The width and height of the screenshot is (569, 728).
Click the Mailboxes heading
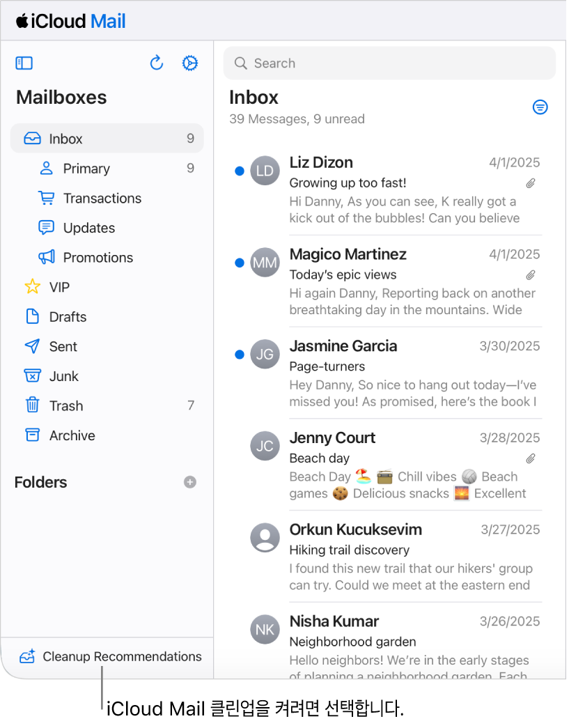click(x=61, y=97)
